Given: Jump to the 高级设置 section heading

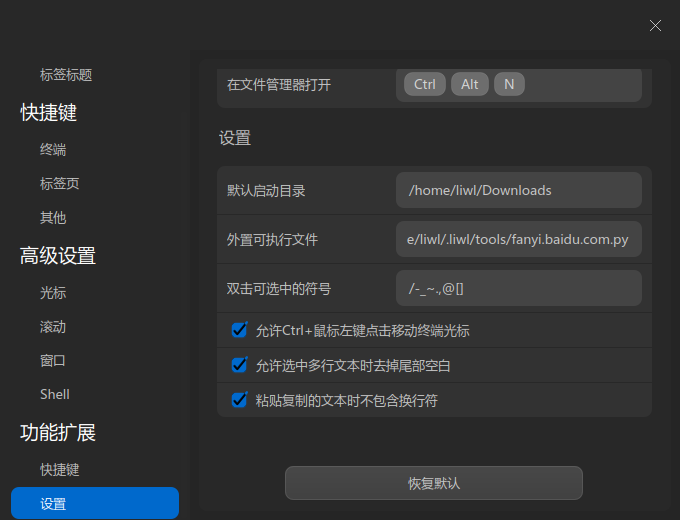Looking at the screenshot, I should [58, 256].
